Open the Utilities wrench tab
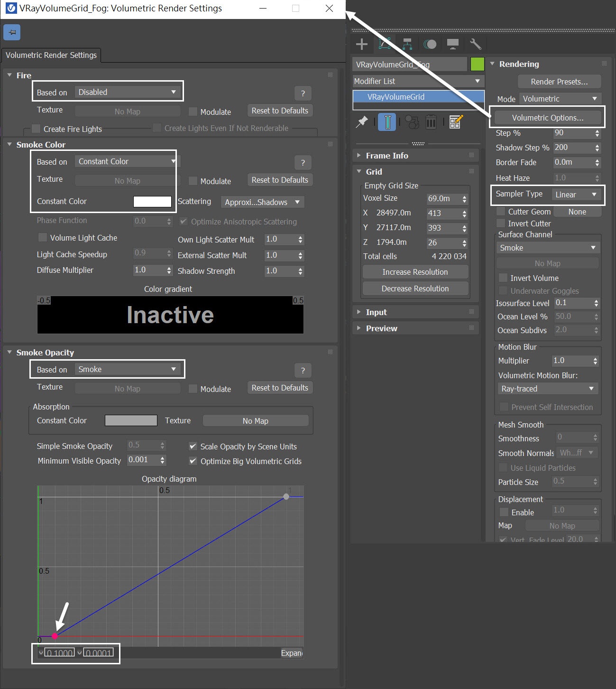This screenshot has width=616, height=689. pyautogui.click(x=475, y=44)
